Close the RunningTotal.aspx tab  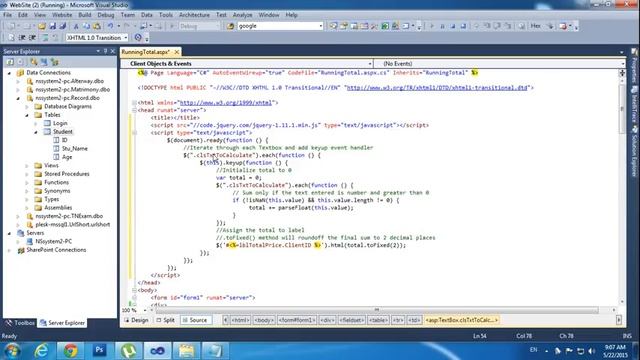[176, 52]
